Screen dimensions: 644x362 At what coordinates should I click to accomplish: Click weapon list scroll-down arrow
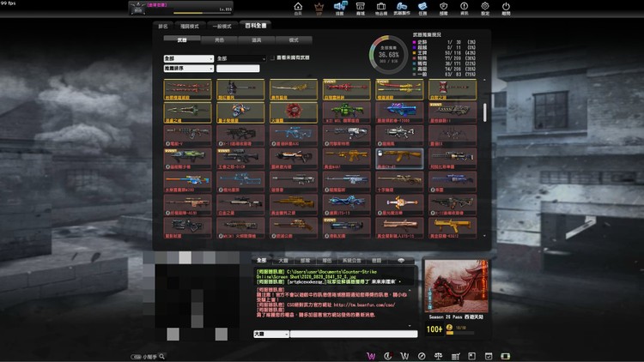pyautogui.click(x=484, y=236)
